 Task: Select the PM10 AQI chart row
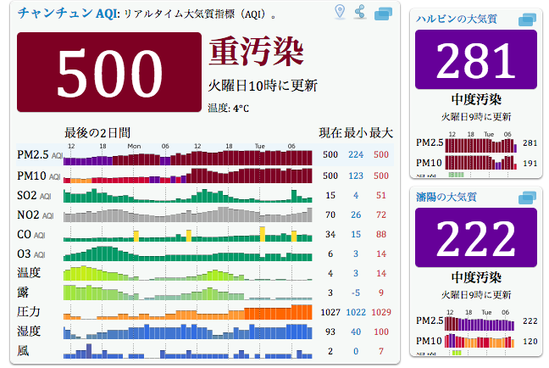205,175
